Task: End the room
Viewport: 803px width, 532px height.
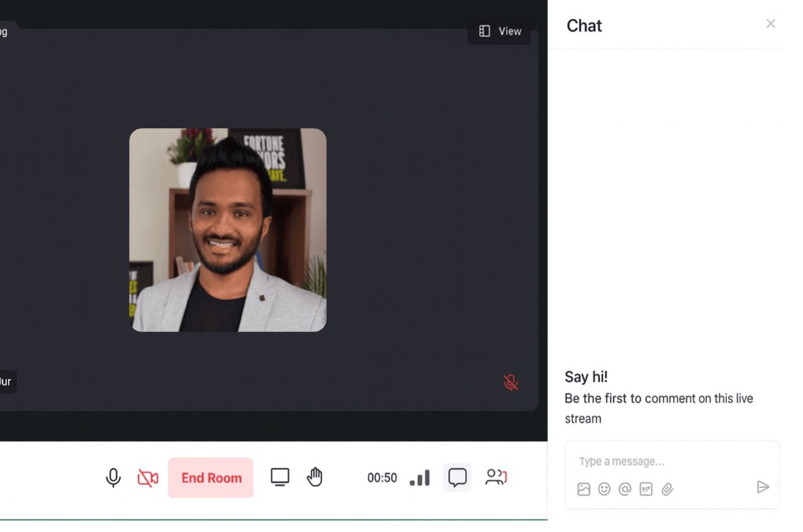Action: tap(210, 477)
